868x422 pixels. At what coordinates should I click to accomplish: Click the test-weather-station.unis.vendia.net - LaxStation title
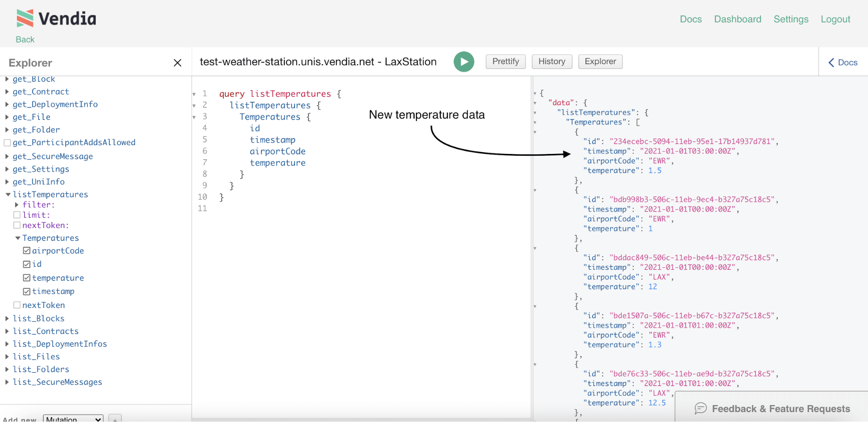(x=318, y=62)
